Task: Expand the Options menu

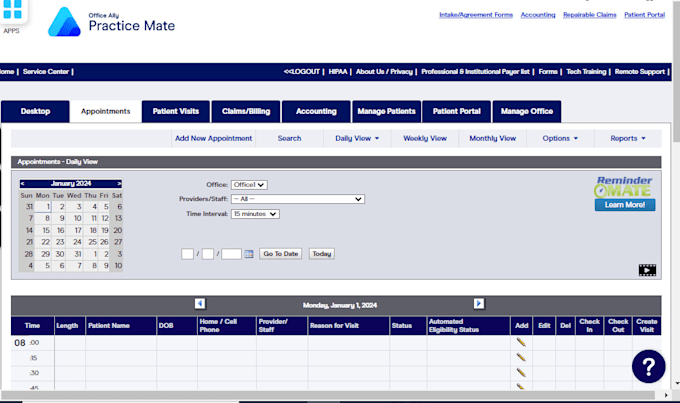Action: tap(560, 138)
